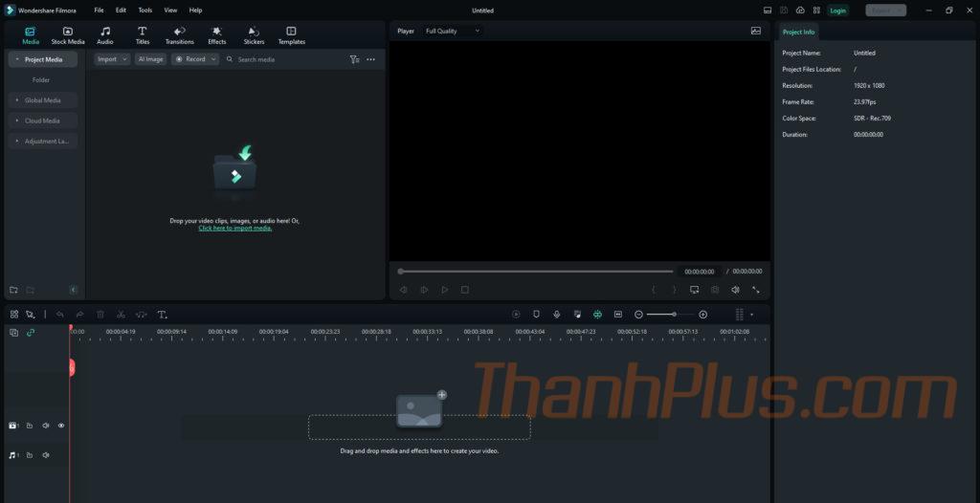Click the voiceover microphone icon
980x503 pixels.
(557, 315)
